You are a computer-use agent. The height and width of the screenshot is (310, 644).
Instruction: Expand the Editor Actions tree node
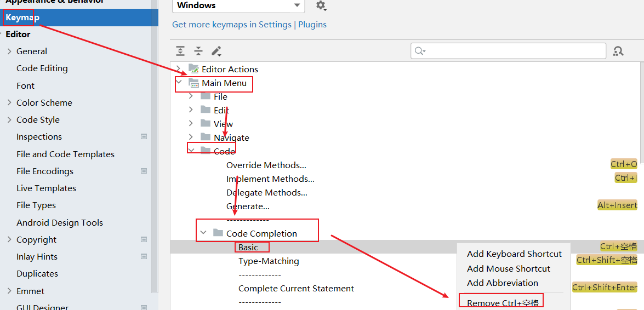click(x=179, y=69)
